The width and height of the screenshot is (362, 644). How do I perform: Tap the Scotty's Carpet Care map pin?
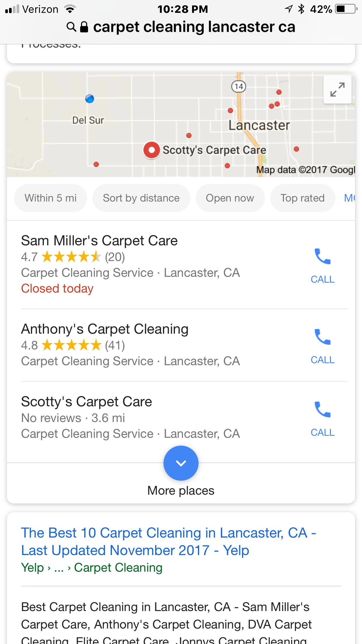coord(152,150)
